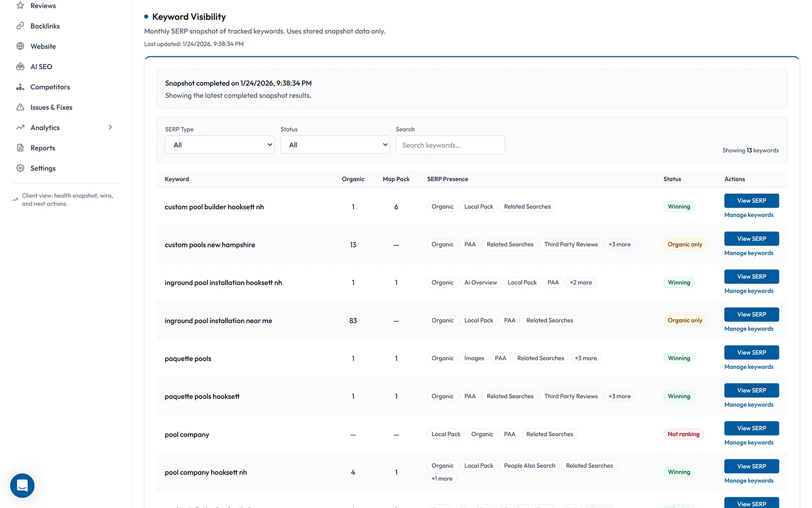Open Issues & Fixes warning icon
This screenshot has height=508, width=812.
(x=20, y=107)
